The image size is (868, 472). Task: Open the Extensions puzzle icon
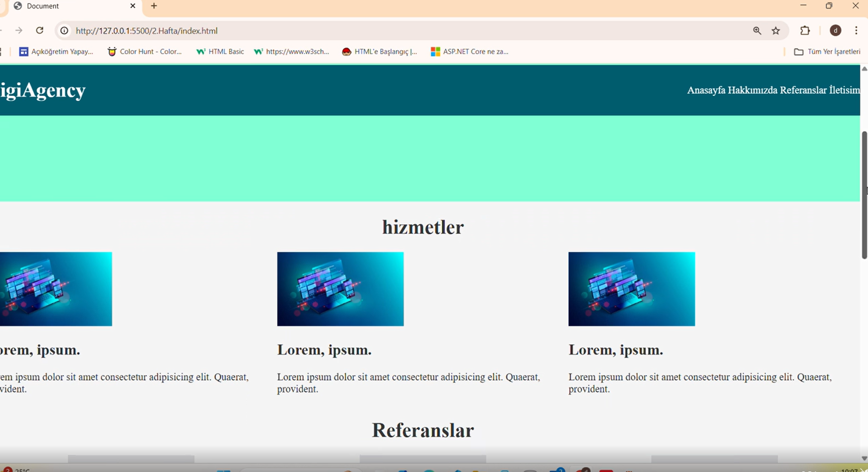pos(805,31)
